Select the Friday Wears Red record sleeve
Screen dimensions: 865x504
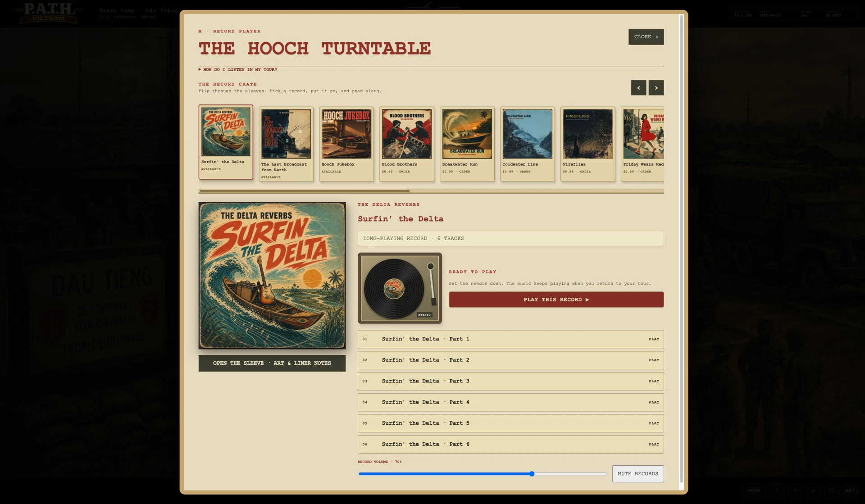643,144
